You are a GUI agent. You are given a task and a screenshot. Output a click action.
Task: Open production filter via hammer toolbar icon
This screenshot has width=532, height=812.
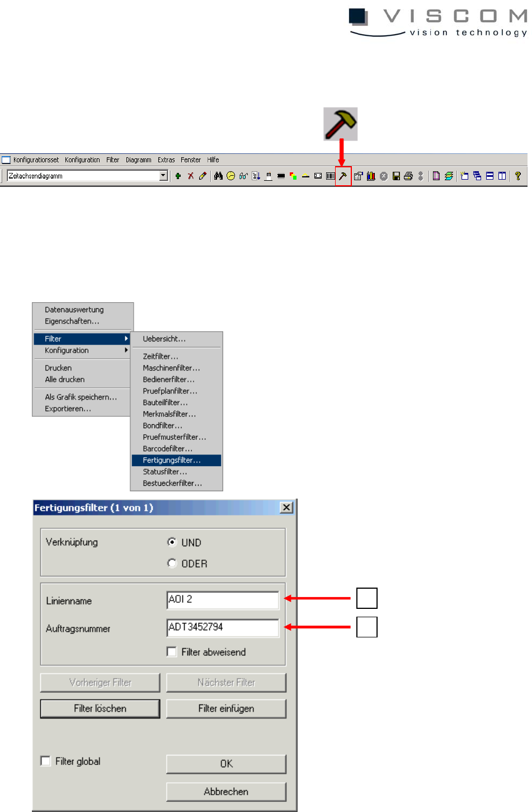343,176
